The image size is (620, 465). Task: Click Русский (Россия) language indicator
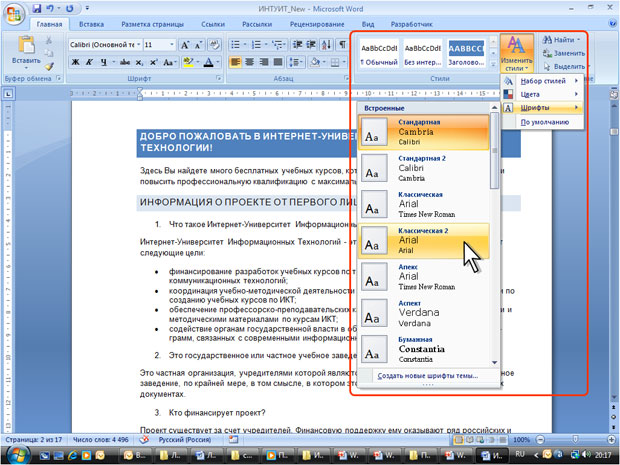point(185,439)
